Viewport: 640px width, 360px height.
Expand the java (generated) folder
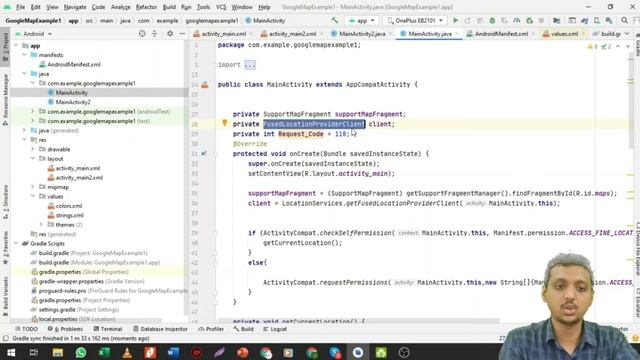24,130
